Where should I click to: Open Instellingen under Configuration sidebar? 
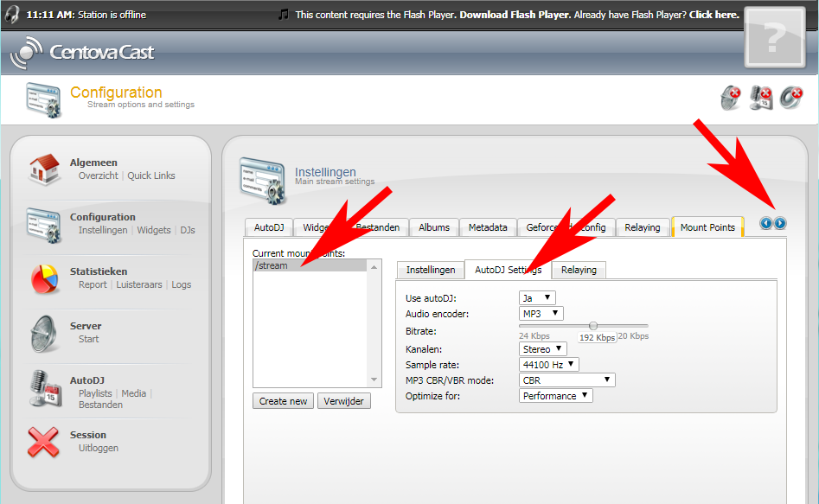tap(103, 230)
